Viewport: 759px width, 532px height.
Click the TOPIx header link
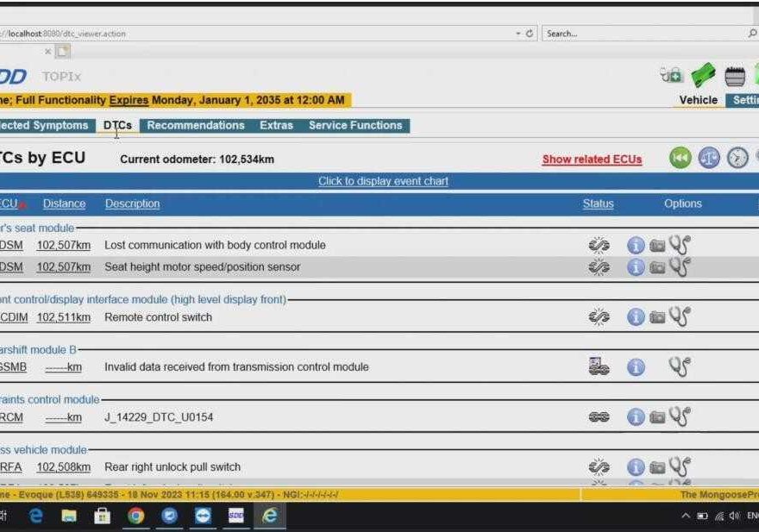(x=61, y=77)
